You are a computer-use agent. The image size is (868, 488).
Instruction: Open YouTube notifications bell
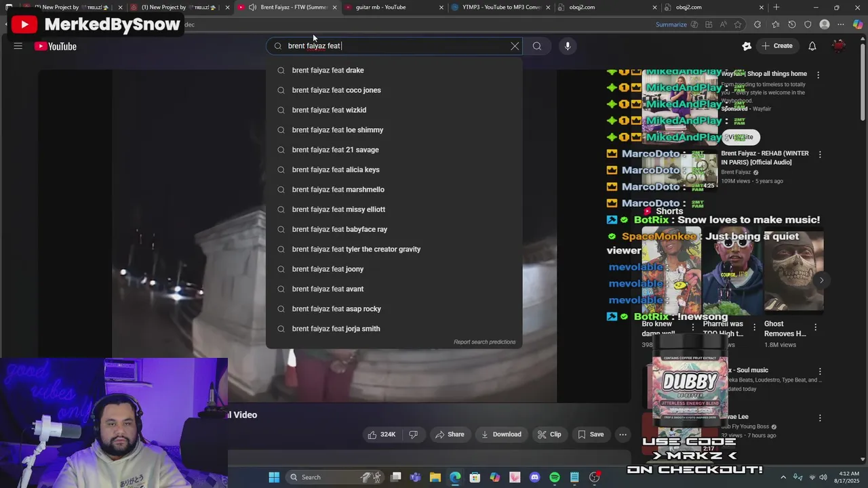pyautogui.click(x=812, y=46)
